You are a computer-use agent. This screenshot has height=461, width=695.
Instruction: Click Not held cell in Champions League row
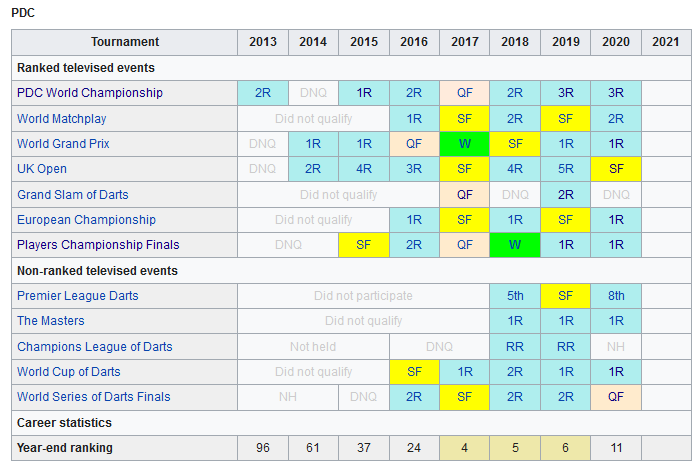[x=313, y=347]
